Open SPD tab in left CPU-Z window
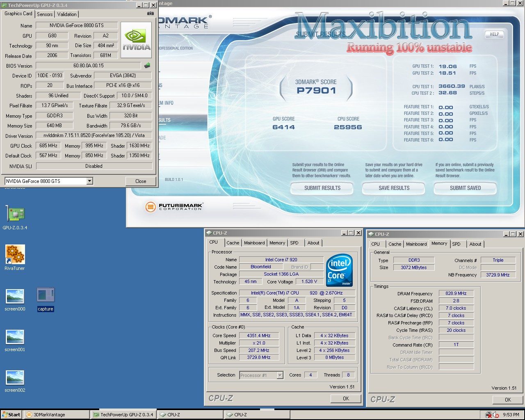The height and width of the screenshot is (420, 525). [x=294, y=243]
